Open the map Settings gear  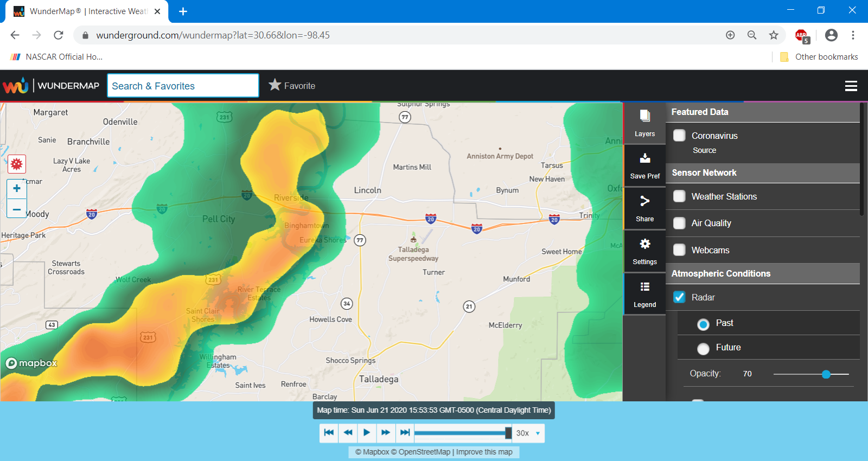click(x=644, y=251)
